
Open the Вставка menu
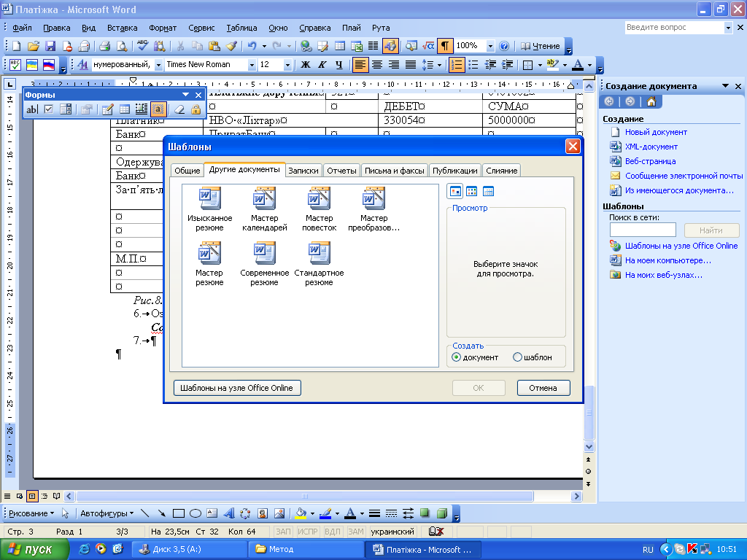122,28
